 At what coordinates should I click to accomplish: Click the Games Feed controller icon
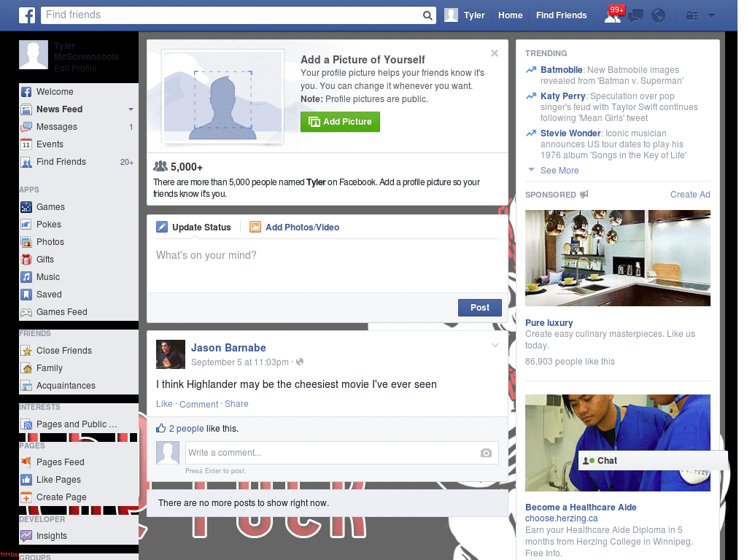click(x=26, y=312)
